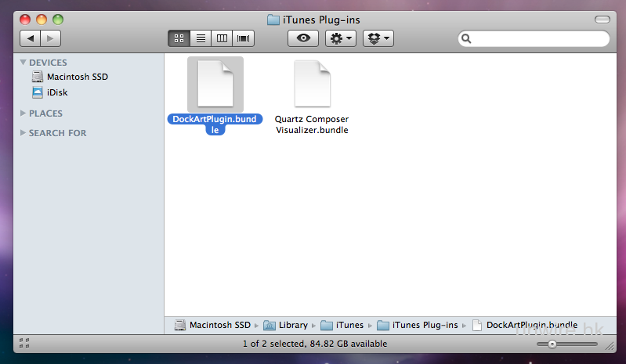The height and width of the screenshot is (364, 626).
Task: Switch to icon view mode
Action: [x=178, y=38]
